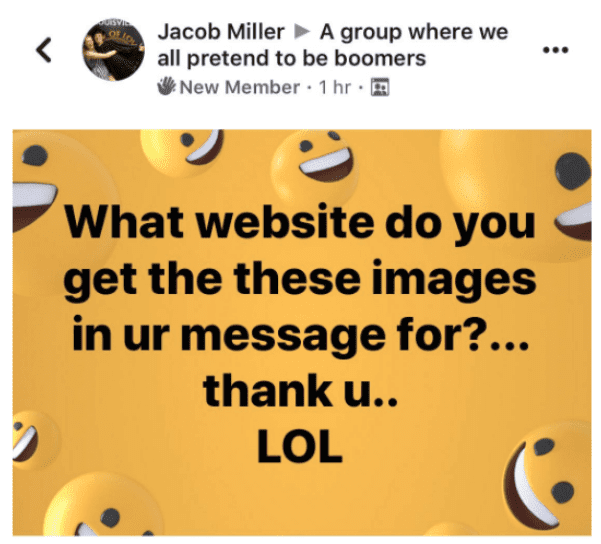Tap the cropped emoji above the word 'website'
This screenshot has width=601, height=544.
183,152
